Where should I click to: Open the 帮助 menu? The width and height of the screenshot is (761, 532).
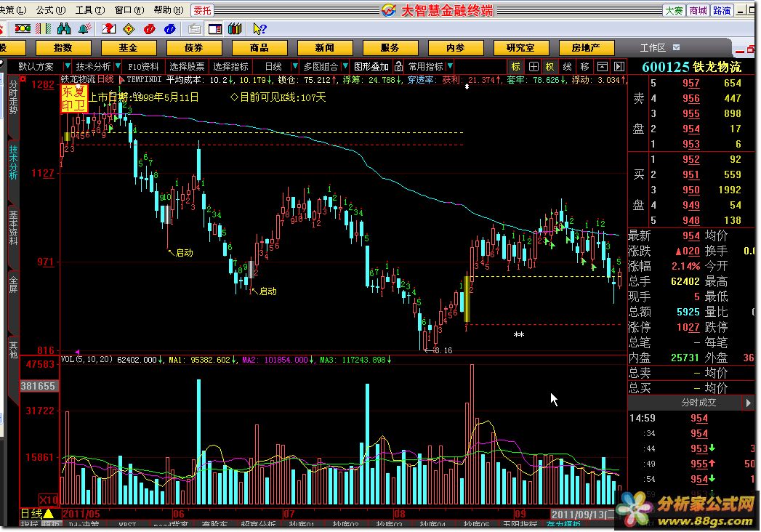[x=169, y=9]
